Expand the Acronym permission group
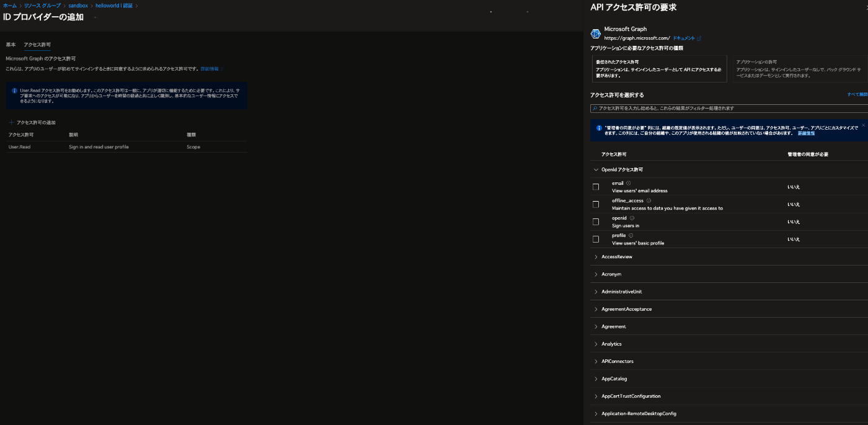868x425 pixels. coord(596,274)
